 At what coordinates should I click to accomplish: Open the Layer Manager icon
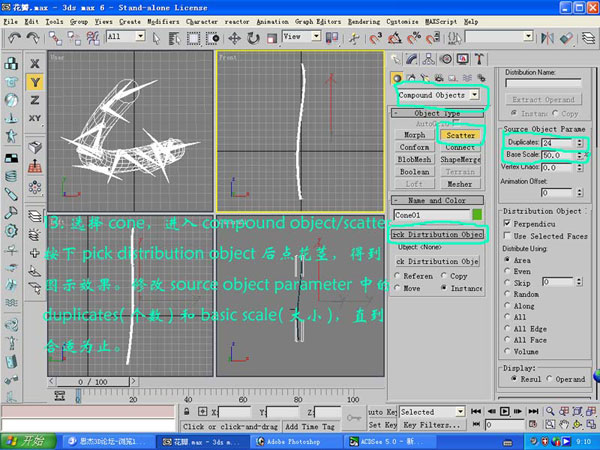pyautogui.click(x=588, y=38)
